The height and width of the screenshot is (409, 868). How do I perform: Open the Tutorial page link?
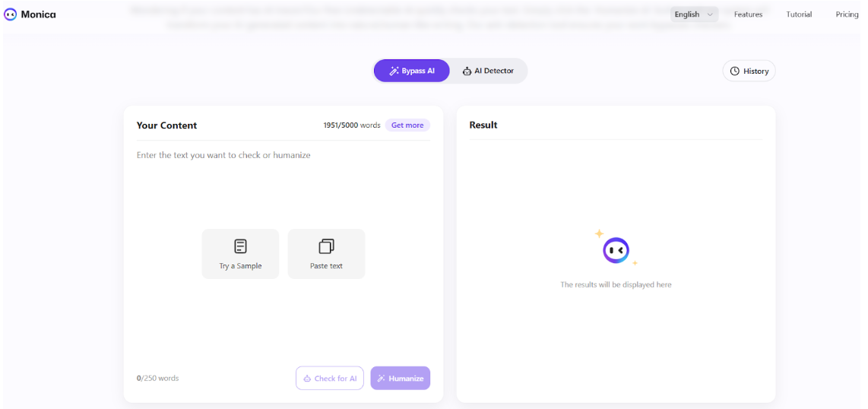click(x=799, y=14)
